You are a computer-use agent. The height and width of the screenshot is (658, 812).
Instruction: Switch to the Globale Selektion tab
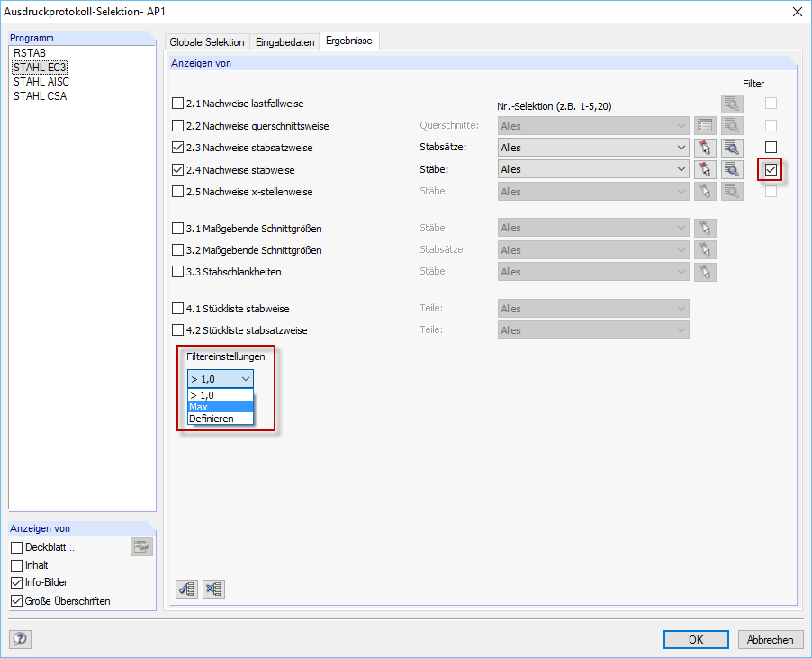pyautogui.click(x=207, y=41)
